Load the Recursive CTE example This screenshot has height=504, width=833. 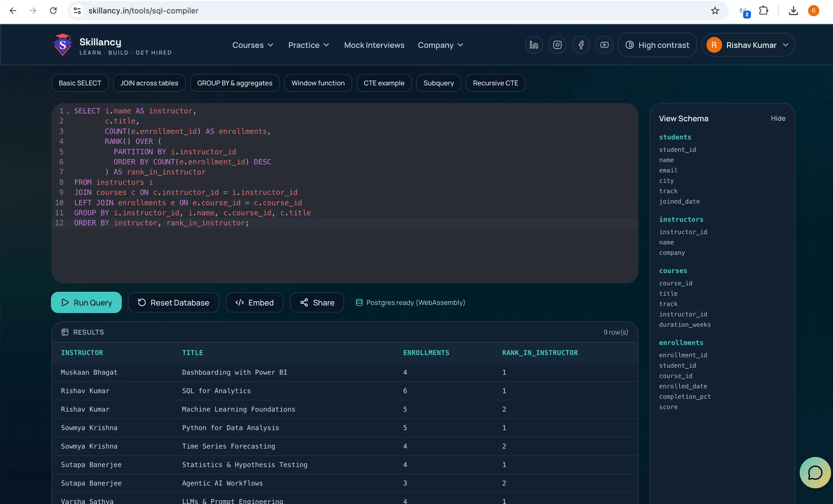[495, 83]
